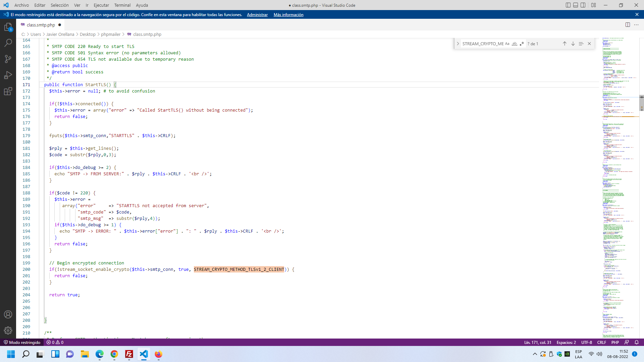Viewport: 644px width, 362px height.
Task: Open Firefox from the taskbar
Action: (158, 354)
